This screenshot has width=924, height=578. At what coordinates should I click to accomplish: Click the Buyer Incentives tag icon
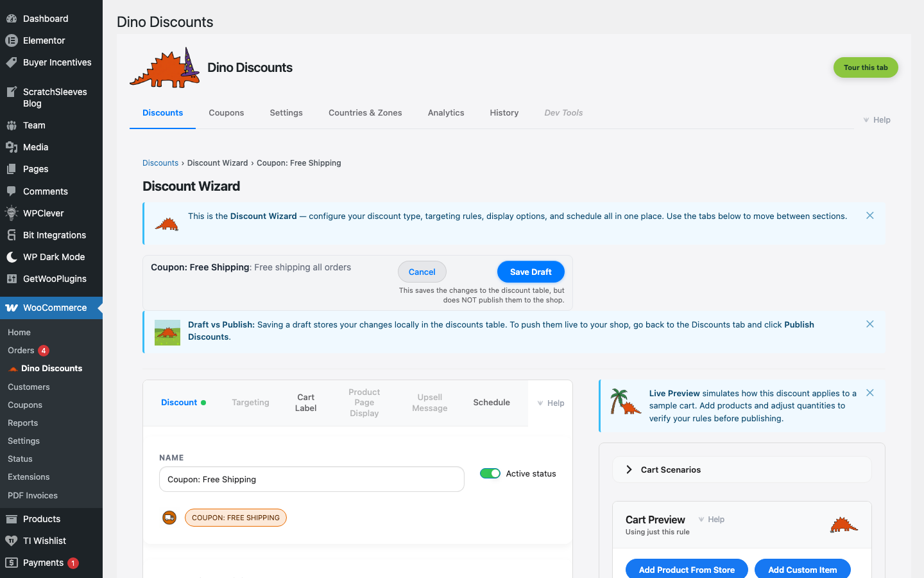tap(12, 62)
